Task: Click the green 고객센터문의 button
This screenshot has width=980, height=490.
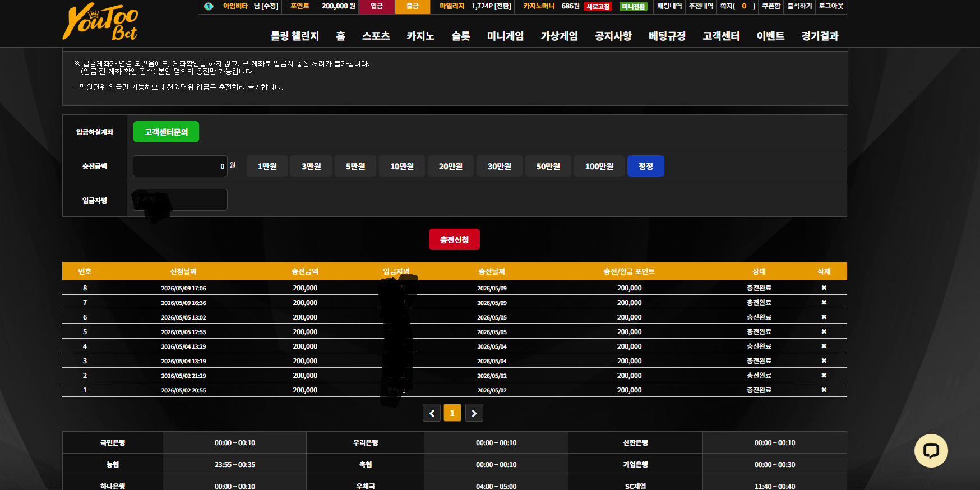Action: (166, 132)
